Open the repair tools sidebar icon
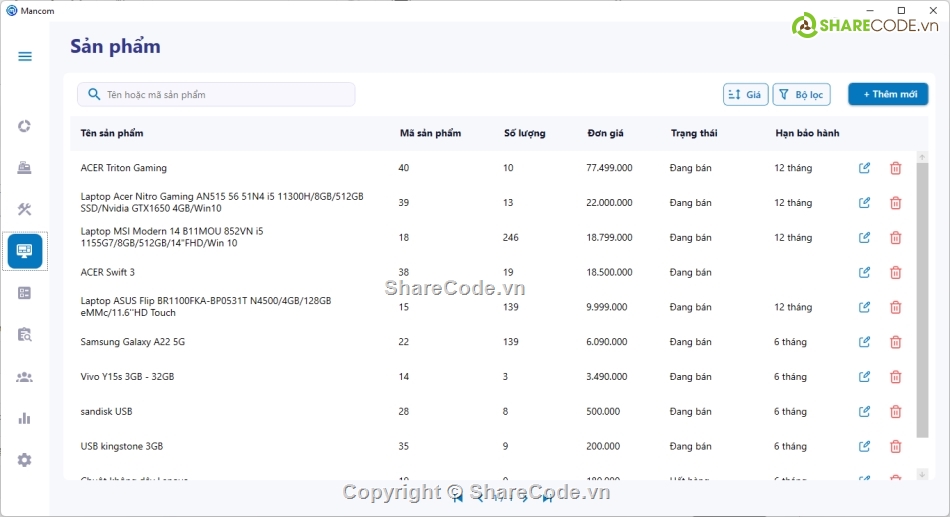 (25, 209)
